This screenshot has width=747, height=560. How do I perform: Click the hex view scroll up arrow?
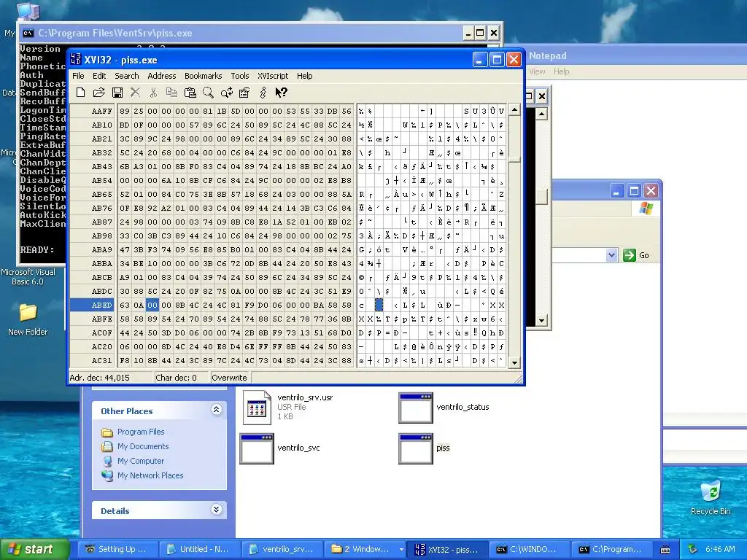pos(514,110)
